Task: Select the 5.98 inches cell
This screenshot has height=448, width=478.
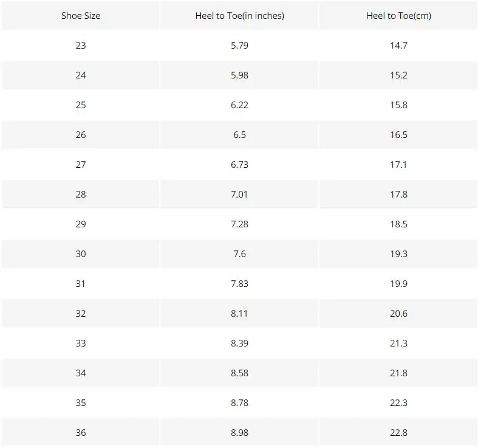Action: click(x=239, y=75)
